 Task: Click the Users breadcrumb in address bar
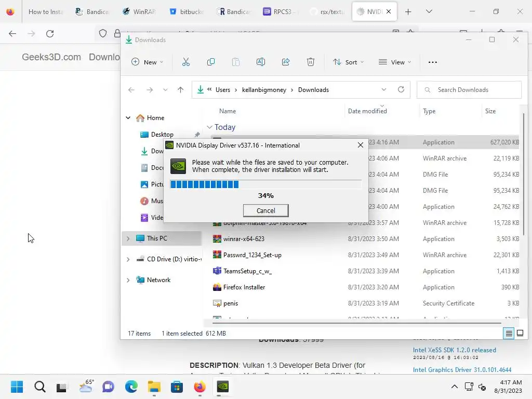pyautogui.click(x=222, y=90)
